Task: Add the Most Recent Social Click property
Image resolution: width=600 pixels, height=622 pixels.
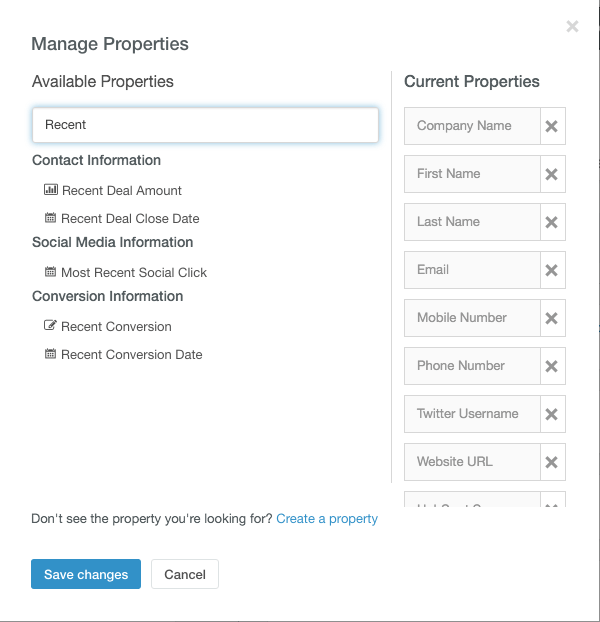Action: click(134, 273)
